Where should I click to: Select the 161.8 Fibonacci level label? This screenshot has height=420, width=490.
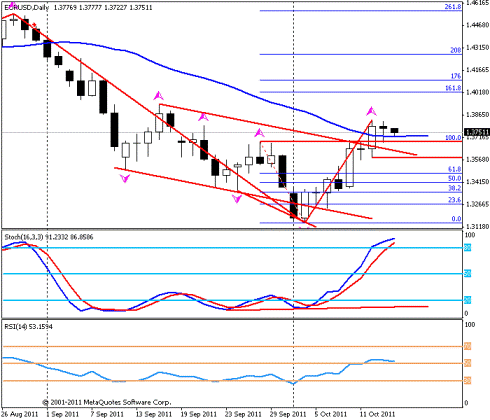(453, 88)
